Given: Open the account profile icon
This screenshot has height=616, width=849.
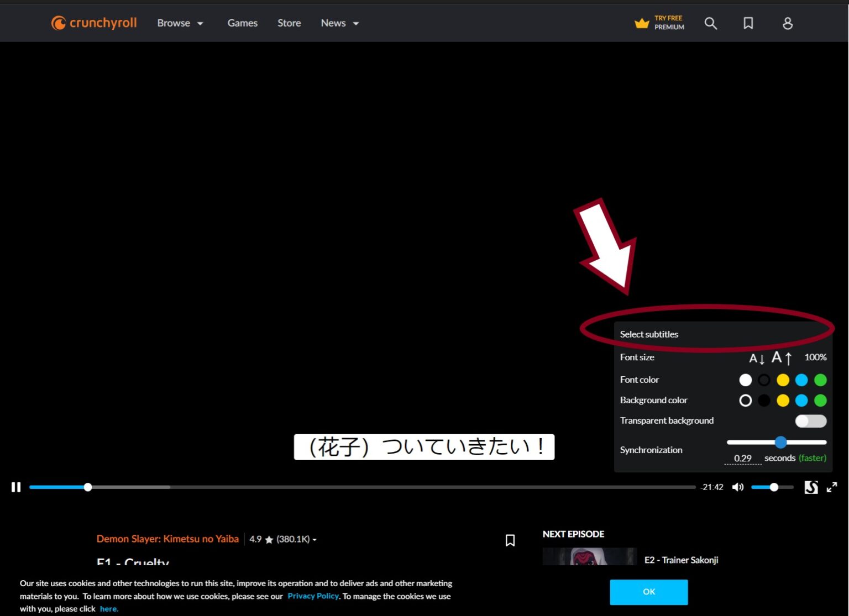Looking at the screenshot, I should 788,23.
